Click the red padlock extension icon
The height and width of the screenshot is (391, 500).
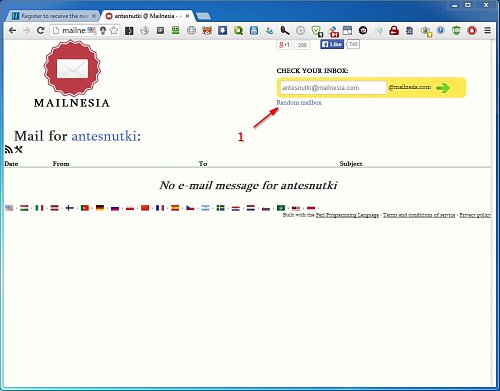(x=394, y=31)
